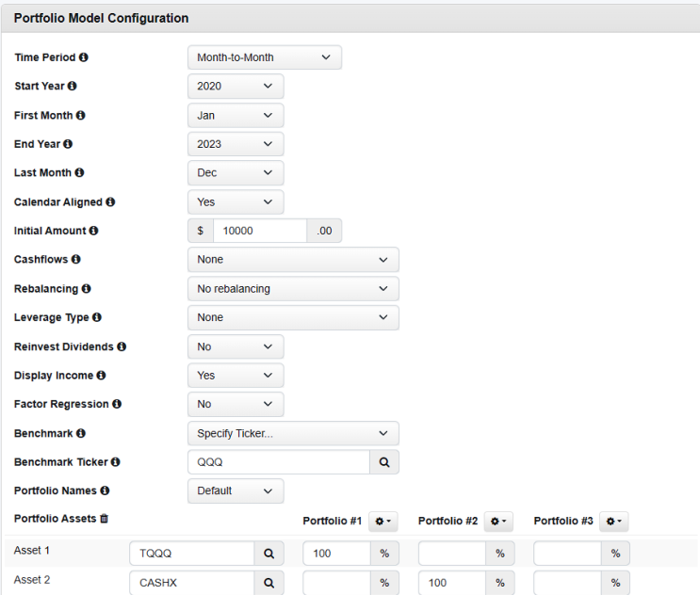
Task: Click the info icon beside Display Income
Action: [102, 375]
